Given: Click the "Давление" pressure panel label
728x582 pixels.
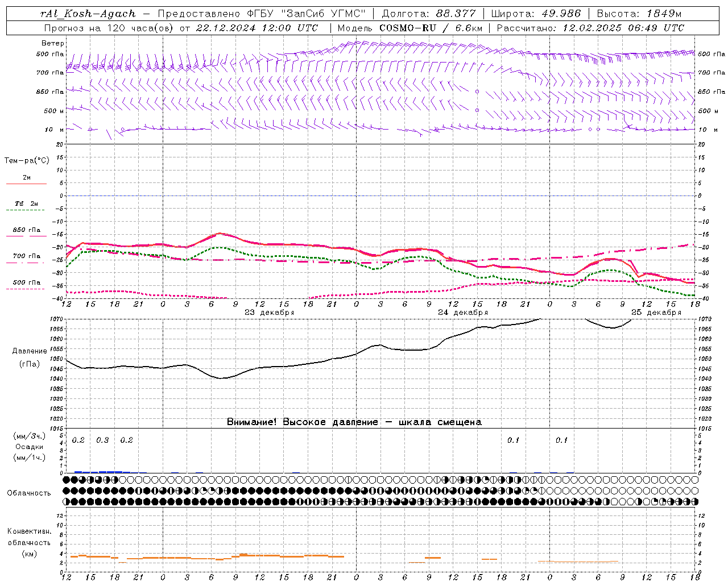Looking at the screenshot, I should coord(30,351).
